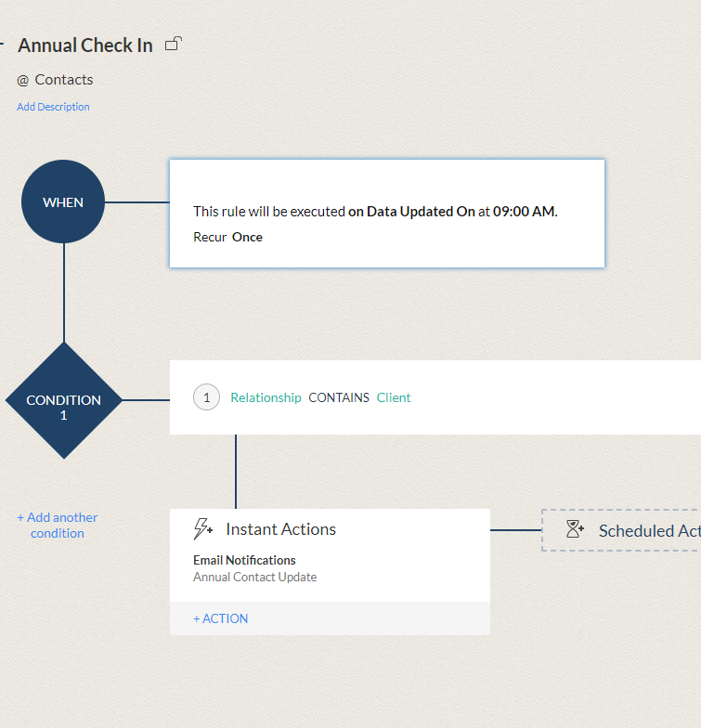Click the Instant Actions heading
701x728 pixels.
280,529
